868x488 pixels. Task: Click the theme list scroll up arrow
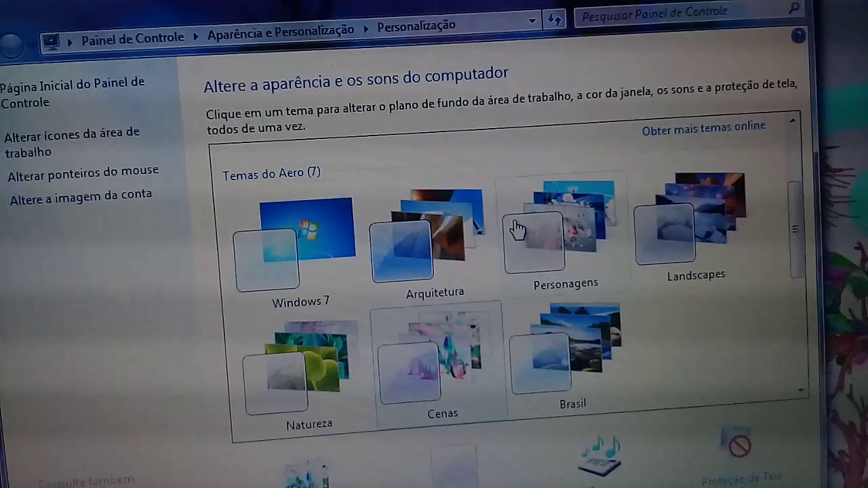792,121
